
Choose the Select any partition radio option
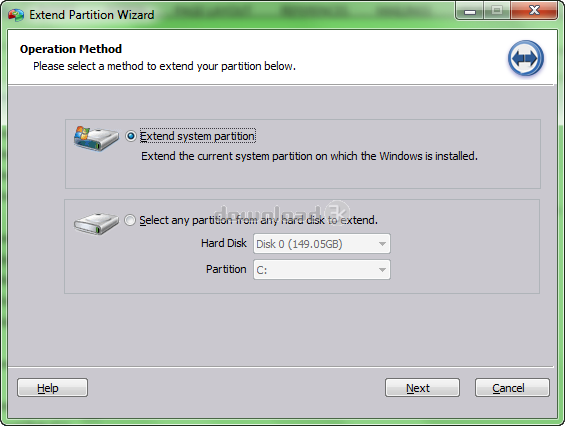(x=130, y=220)
